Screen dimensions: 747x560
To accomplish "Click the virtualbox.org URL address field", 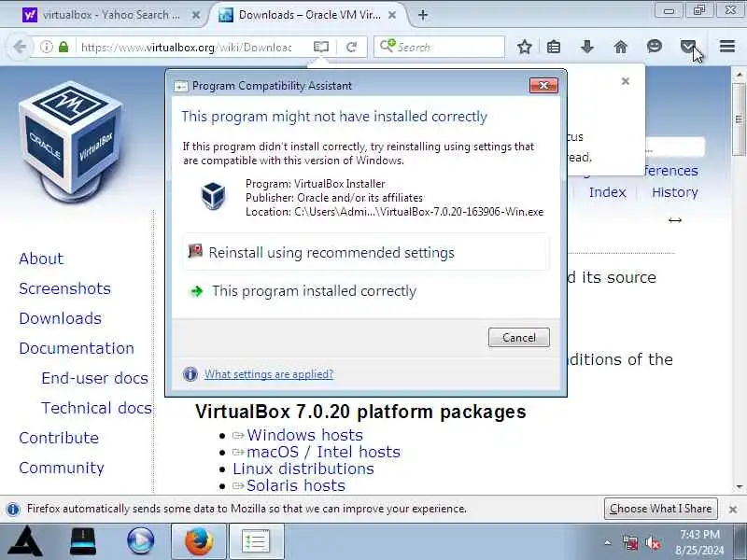I will (x=186, y=47).
